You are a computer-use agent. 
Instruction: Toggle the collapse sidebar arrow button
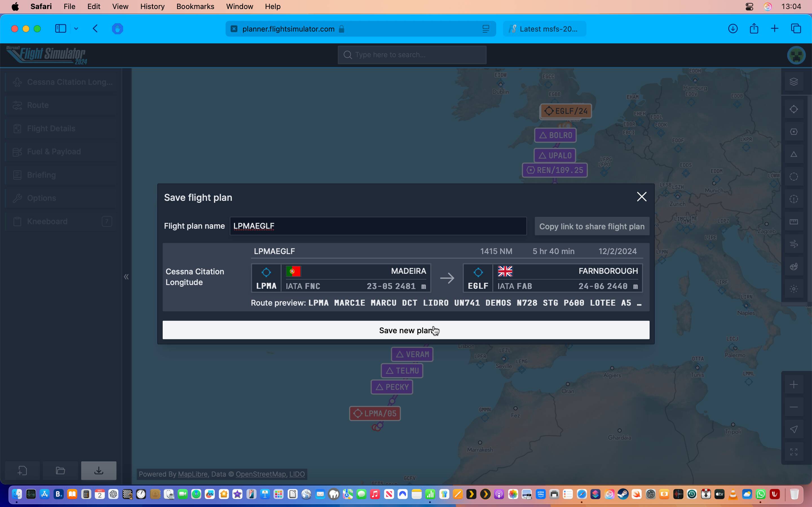click(126, 276)
